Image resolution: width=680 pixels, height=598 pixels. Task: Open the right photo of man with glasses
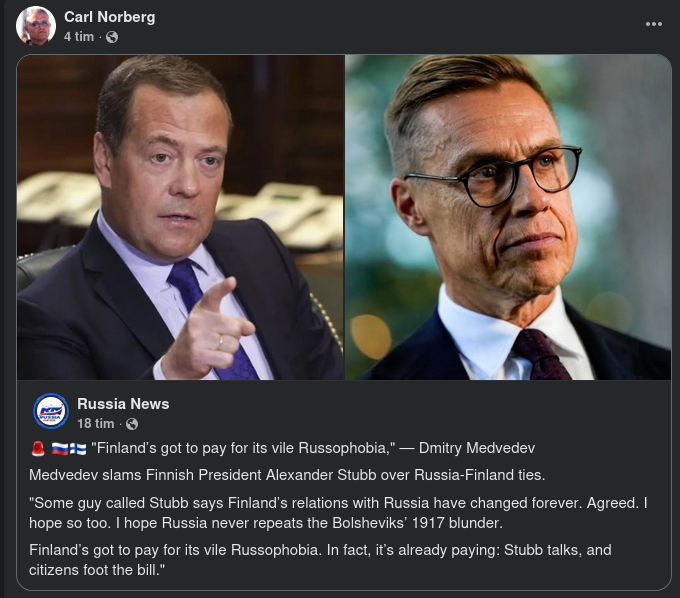(508, 217)
